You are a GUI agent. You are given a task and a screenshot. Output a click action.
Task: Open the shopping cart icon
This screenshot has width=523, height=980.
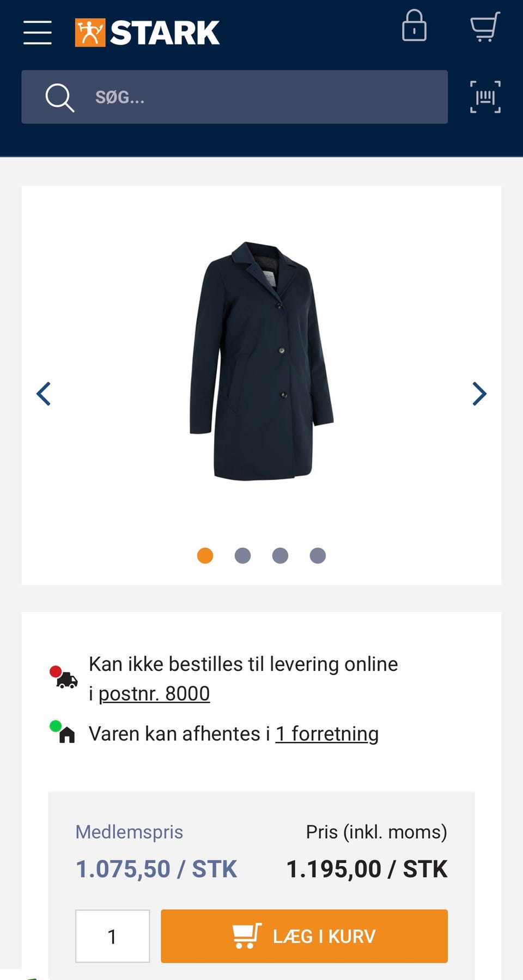[x=485, y=26]
